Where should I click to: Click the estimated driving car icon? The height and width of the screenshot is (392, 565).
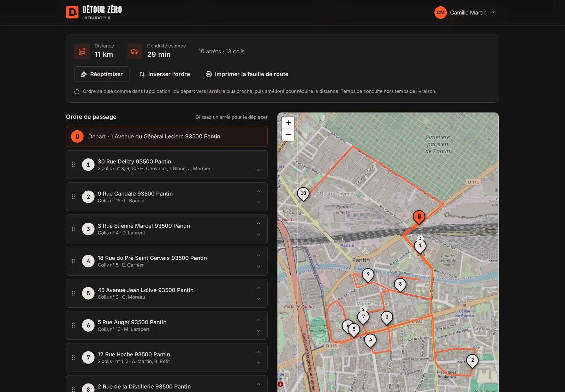[x=135, y=52]
